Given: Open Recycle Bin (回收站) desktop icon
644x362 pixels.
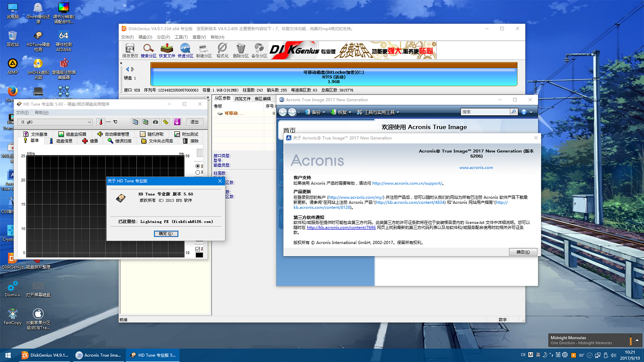Looking at the screenshot, I should (13, 38).
